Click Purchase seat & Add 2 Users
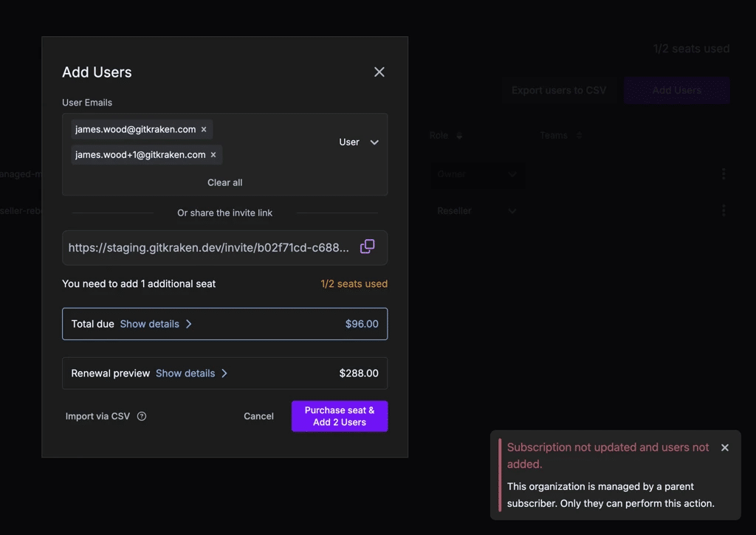 coord(340,416)
